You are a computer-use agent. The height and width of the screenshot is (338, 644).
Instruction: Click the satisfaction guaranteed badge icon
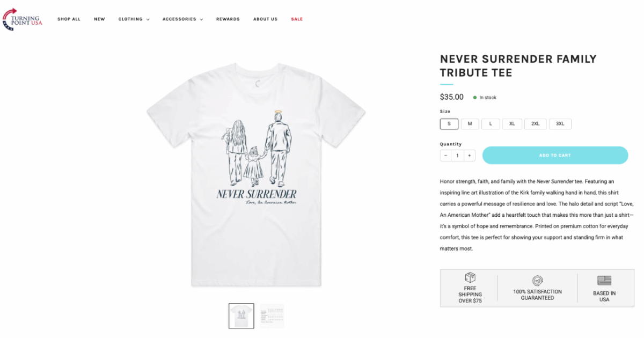pos(537,281)
